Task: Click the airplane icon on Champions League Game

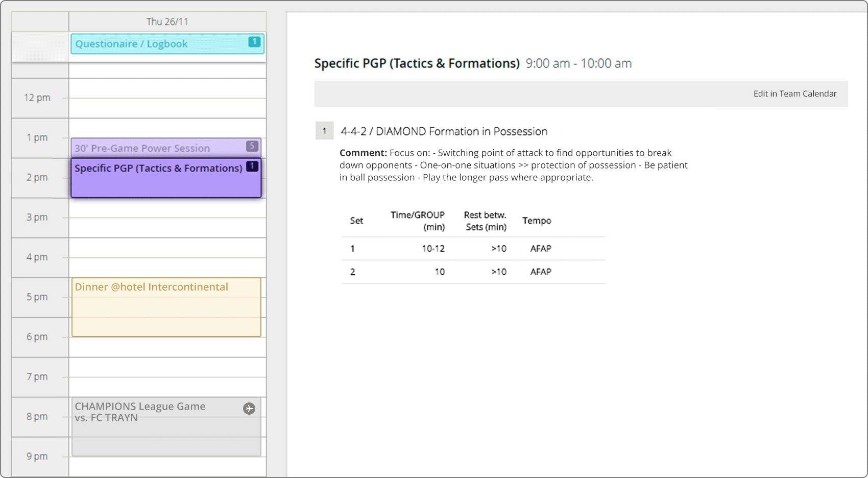Action: (x=249, y=409)
